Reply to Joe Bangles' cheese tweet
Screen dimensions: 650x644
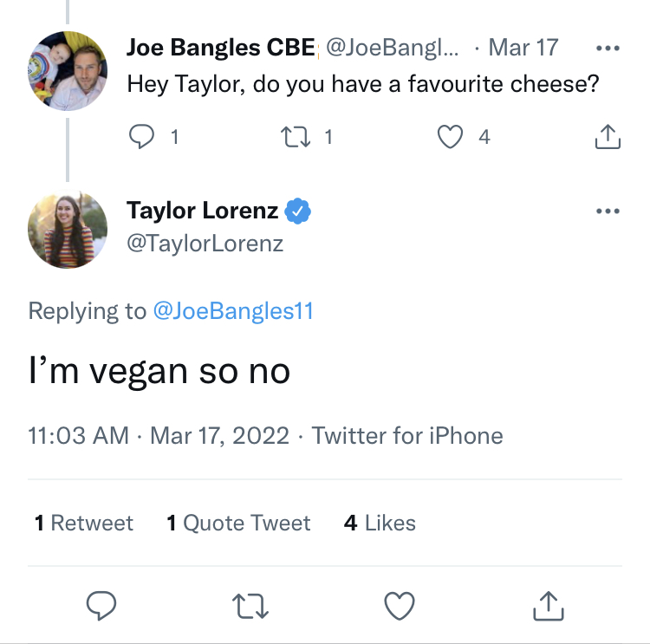tap(141, 136)
